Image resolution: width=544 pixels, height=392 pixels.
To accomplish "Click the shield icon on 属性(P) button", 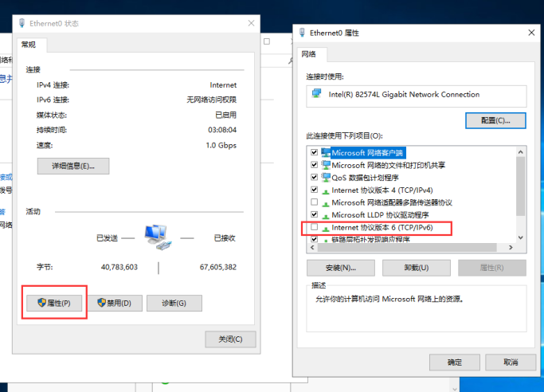I will [41, 303].
